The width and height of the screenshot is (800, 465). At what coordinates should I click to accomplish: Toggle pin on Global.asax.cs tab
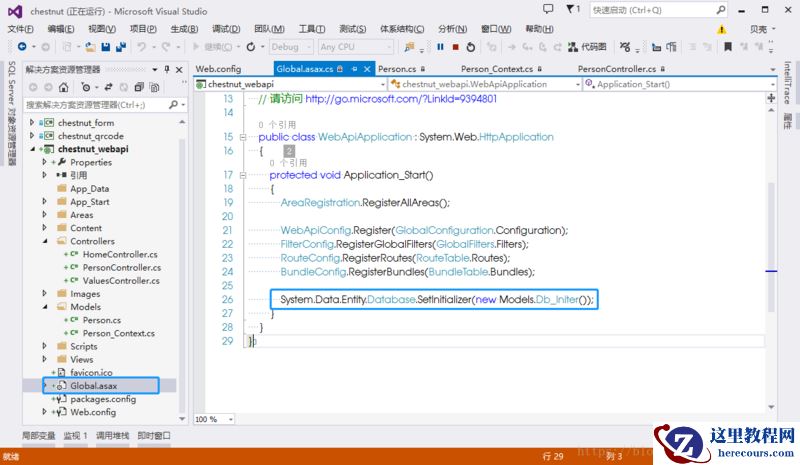tap(354, 69)
